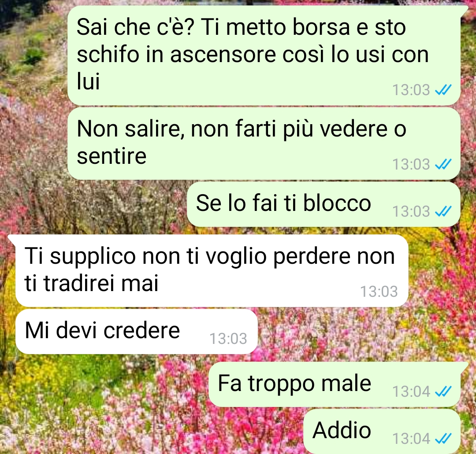
Task: Select the 'Sai che c'è? Ti metto borsa' message
Action: click(x=264, y=55)
